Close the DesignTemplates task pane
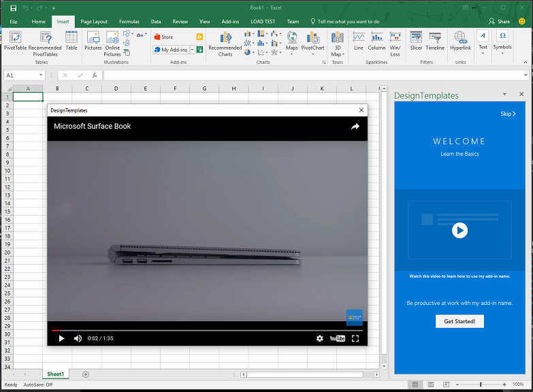533x392 pixels. click(521, 94)
